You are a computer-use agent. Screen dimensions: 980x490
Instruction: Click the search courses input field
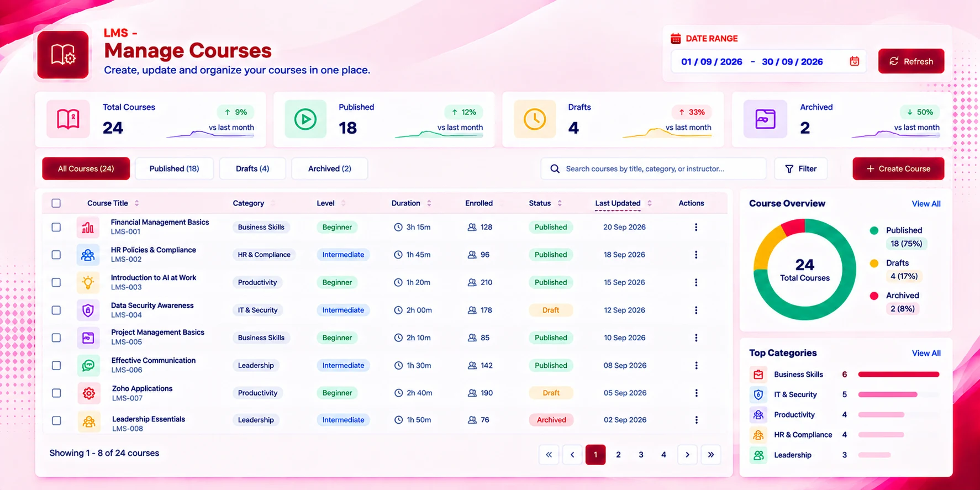point(654,168)
